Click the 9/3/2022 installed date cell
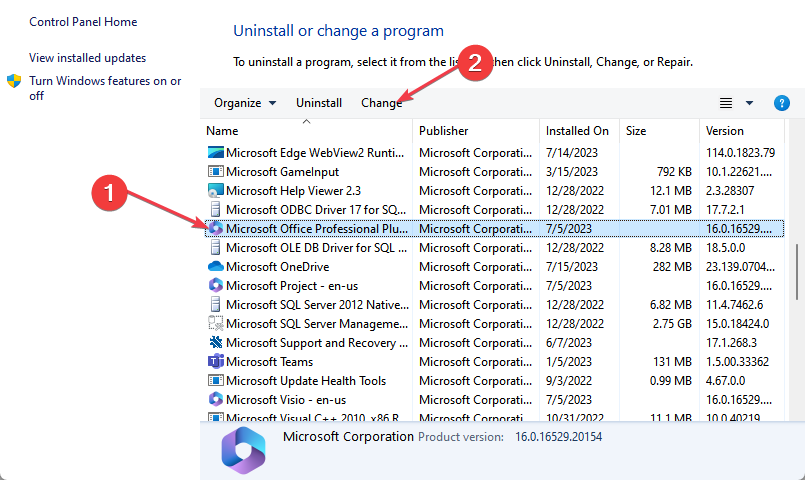 [x=568, y=380]
